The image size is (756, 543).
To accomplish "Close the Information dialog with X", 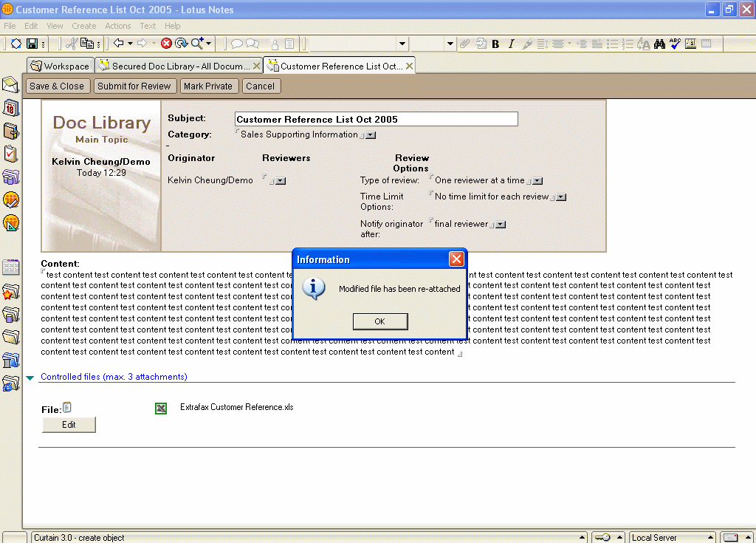I will pos(456,259).
